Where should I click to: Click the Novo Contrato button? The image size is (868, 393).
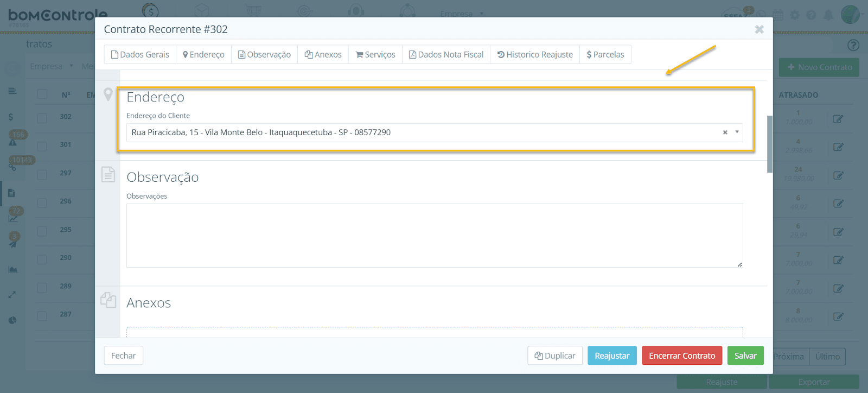pyautogui.click(x=819, y=67)
